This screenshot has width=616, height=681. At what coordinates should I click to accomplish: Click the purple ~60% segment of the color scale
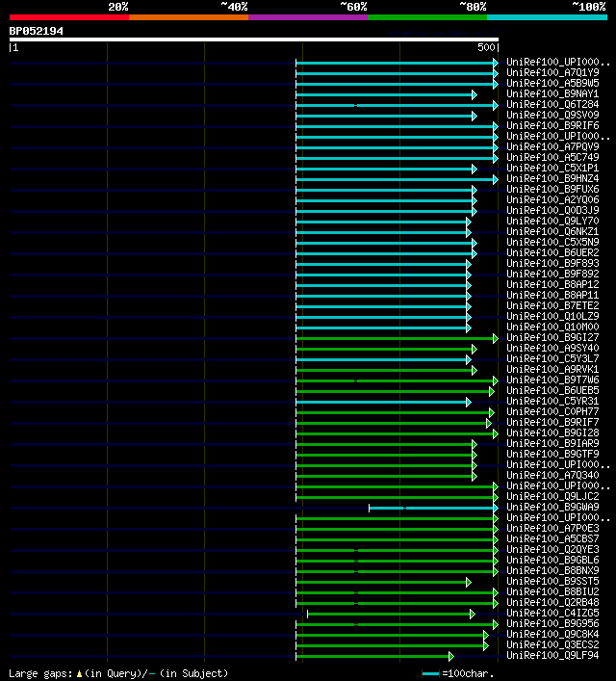[308, 17]
